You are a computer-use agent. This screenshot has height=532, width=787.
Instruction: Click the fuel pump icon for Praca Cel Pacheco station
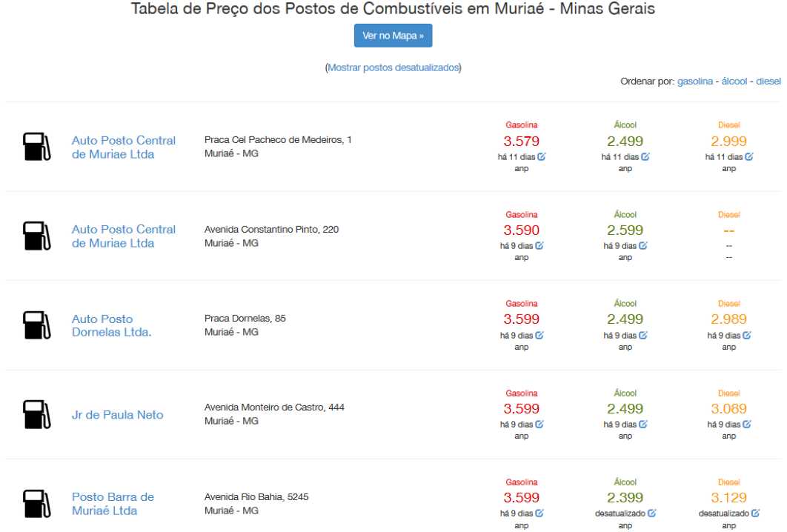(36, 147)
